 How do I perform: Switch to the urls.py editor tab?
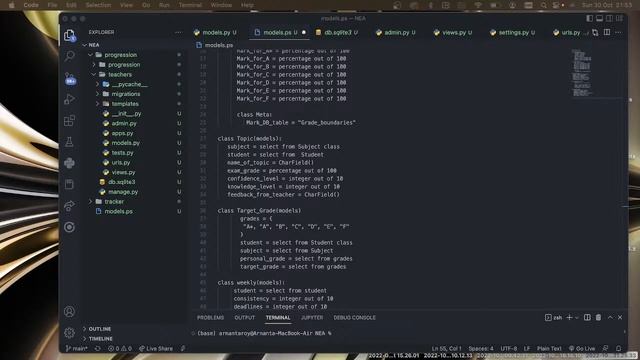pyautogui.click(x=568, y=32)
